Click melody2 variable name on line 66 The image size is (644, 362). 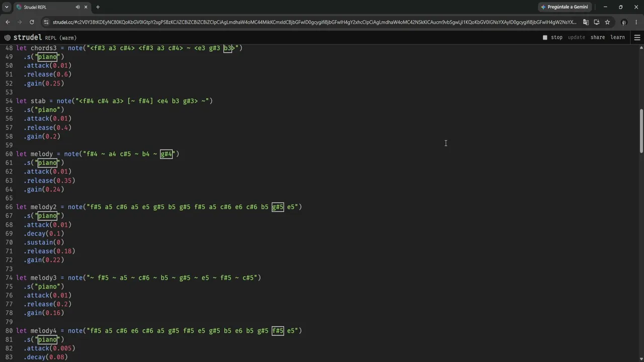[x=43, y=207]
